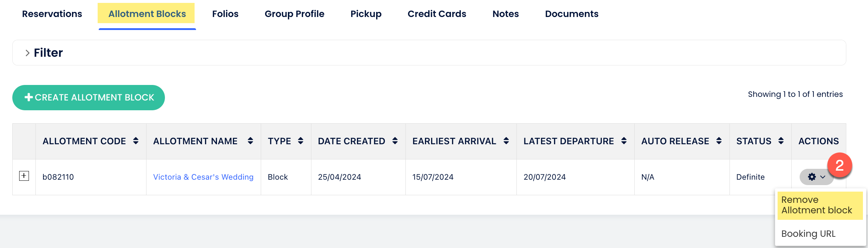Screen dimensions: 868x248
Task: Open the Folios tab
Action: click(225, 14)
